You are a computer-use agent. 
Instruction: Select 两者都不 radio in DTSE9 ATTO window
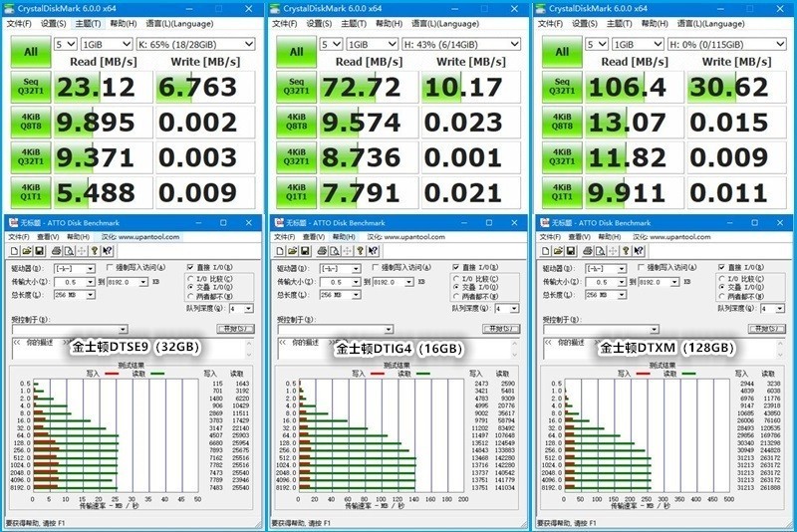coord(190,296)
